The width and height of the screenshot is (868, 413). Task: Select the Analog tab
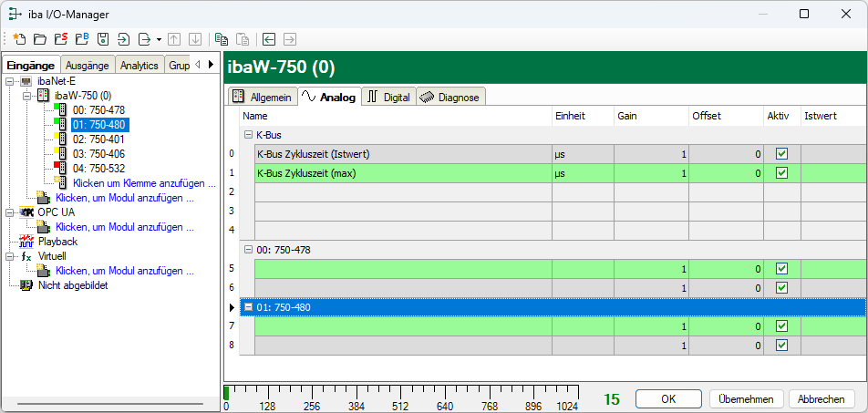[x=330, y=97]
